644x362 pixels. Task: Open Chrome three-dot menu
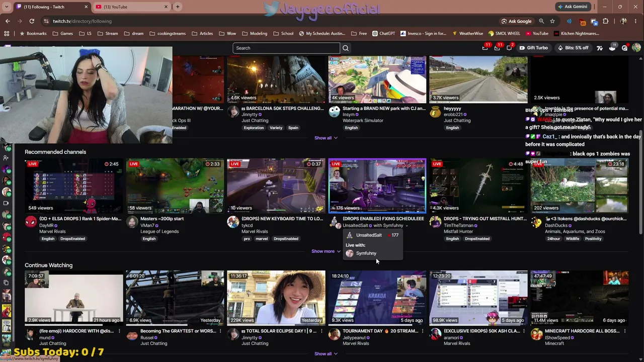[x=636, y=21]
